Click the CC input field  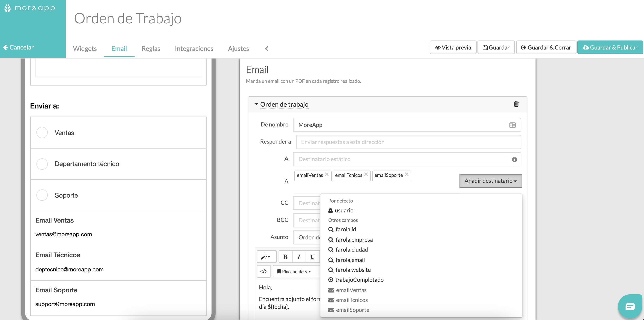coord(307,203)
